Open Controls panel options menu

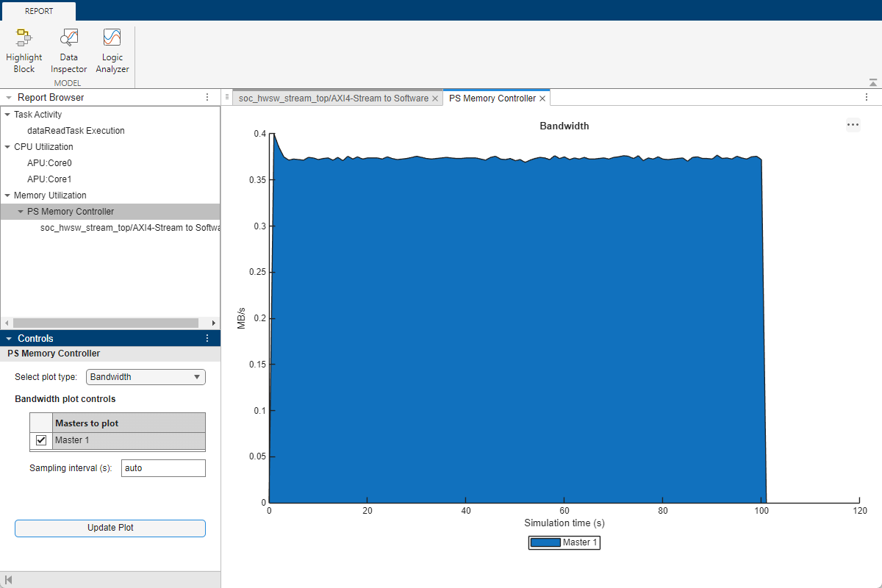pyautogui.click(x=207, y=339)
